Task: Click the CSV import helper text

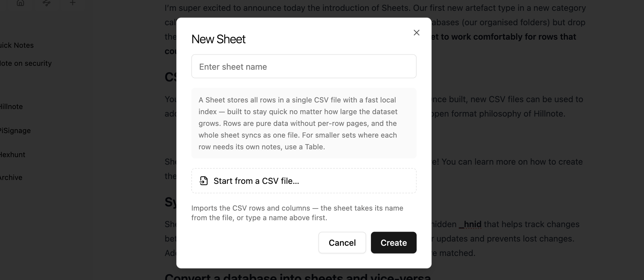Action: pos(297,213)
